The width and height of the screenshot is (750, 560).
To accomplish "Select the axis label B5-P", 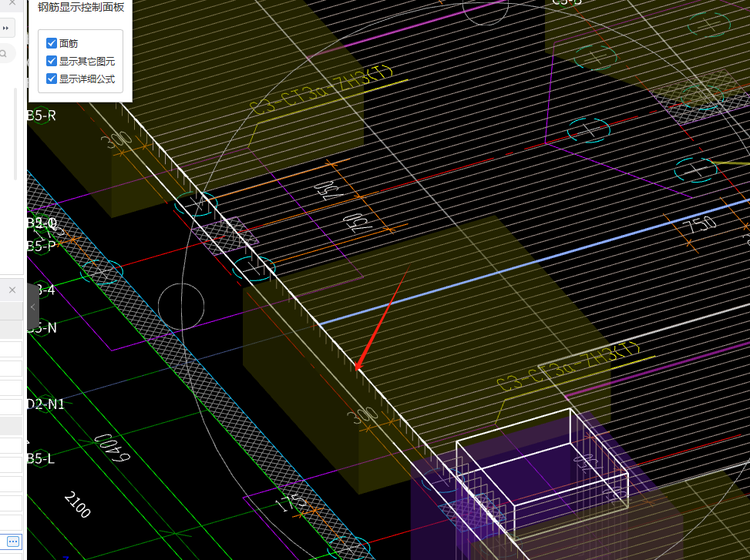I will coord(42,246).
